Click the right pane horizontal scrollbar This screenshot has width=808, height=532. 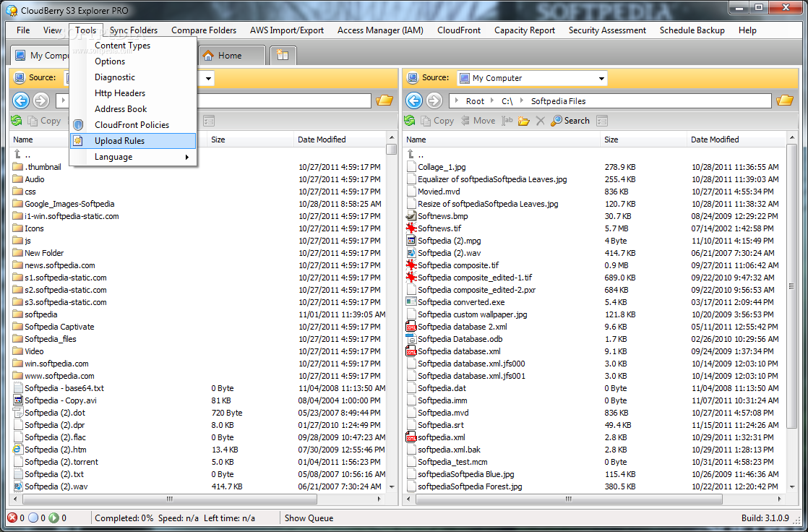point(568,499)
